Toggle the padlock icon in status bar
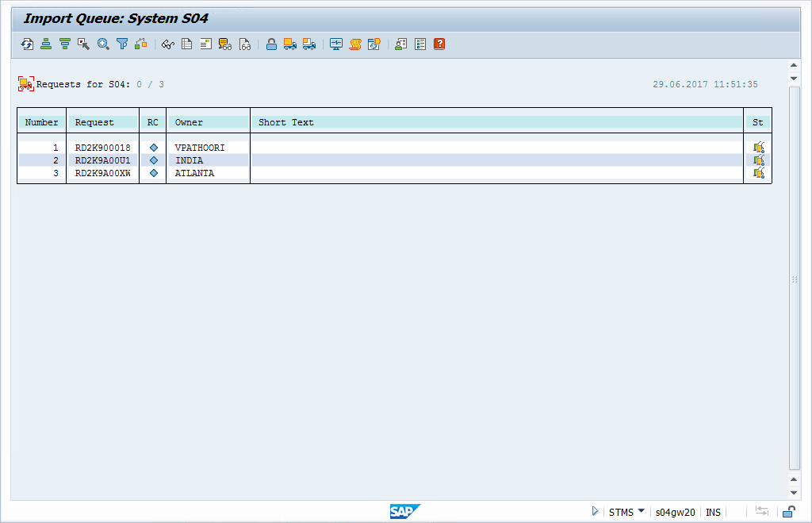Screen dimensions: 812x523 789,512
